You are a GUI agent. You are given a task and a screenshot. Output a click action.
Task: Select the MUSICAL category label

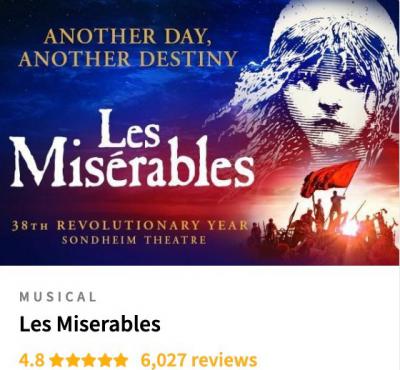[x=58, y=297]
